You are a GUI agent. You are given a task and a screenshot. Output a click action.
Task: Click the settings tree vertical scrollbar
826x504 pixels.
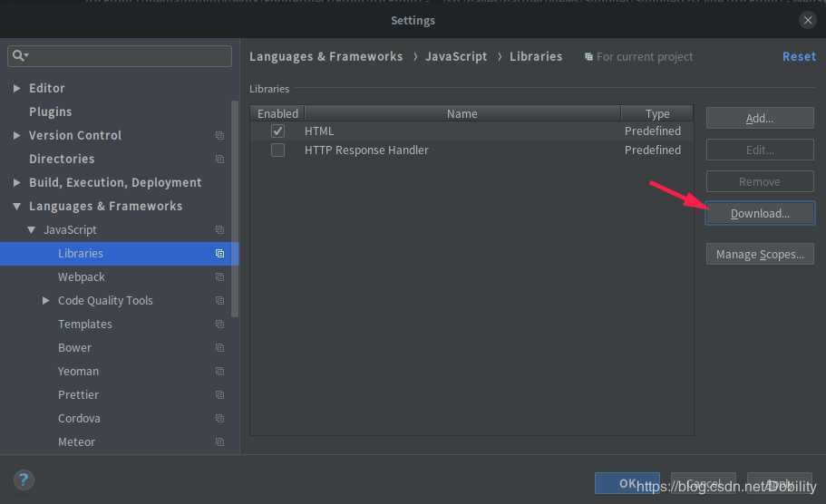tap(235, 208)
